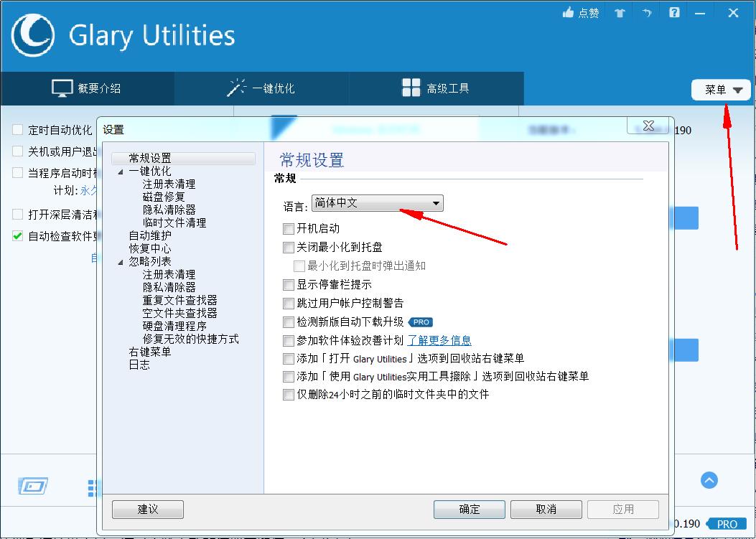Select 恢复中心 in settings tree

pos(150,248)
